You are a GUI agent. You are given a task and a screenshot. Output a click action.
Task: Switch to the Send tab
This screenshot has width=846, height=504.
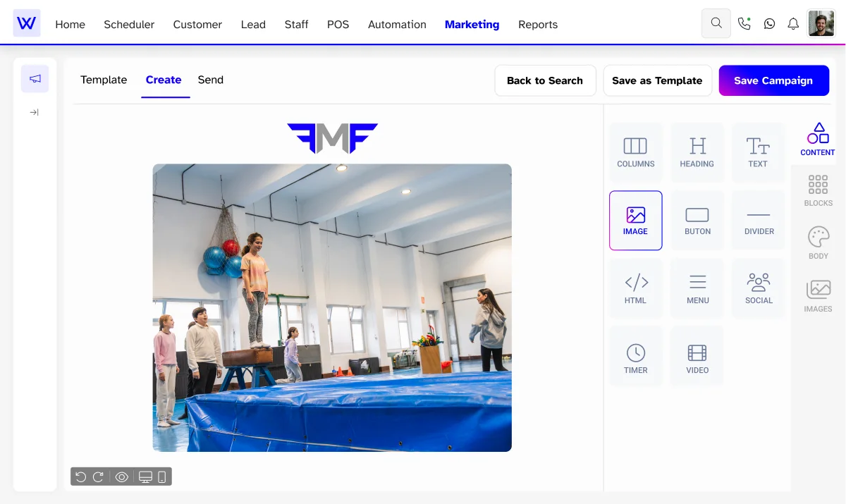[x=210, y=80]
